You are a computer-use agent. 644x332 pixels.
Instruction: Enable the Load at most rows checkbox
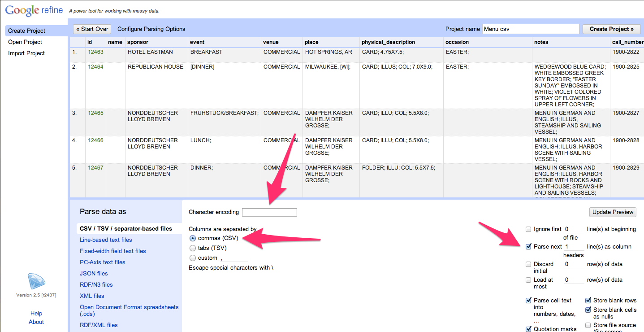[x=528, y=280]
